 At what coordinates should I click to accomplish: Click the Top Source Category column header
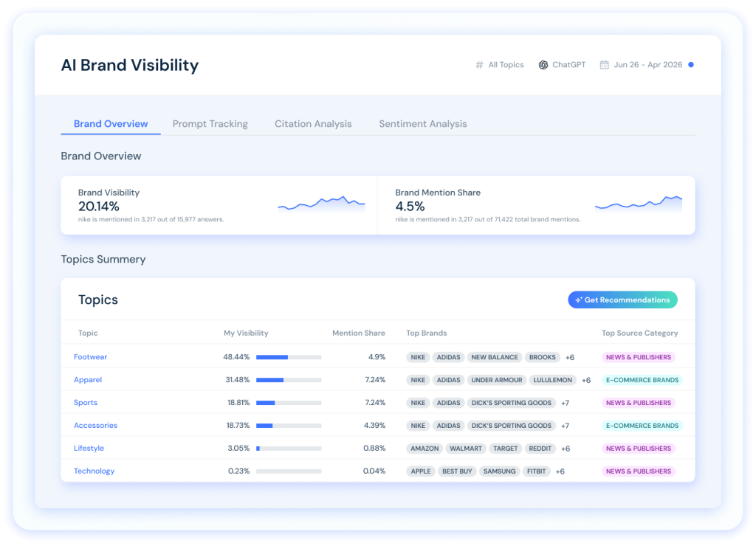pos(640,333)
